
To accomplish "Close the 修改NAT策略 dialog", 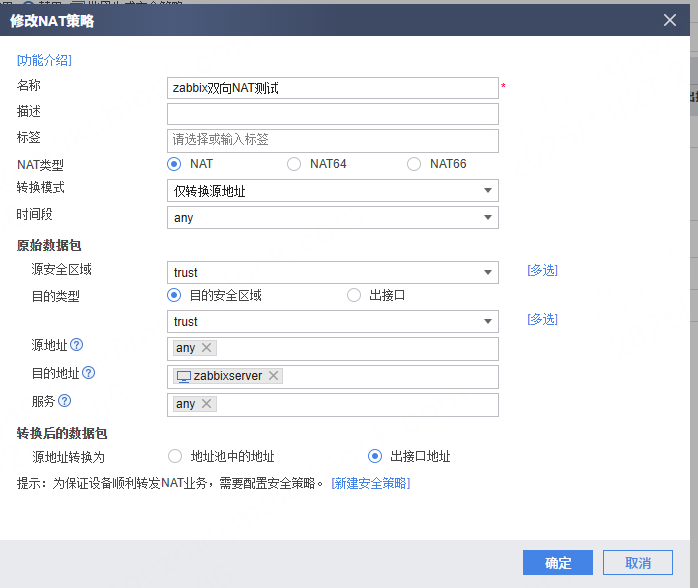I will [x=670, y=19].
